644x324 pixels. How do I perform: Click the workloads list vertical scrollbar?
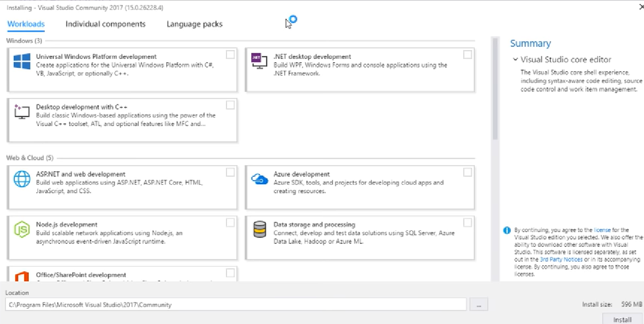click(495, 90)
